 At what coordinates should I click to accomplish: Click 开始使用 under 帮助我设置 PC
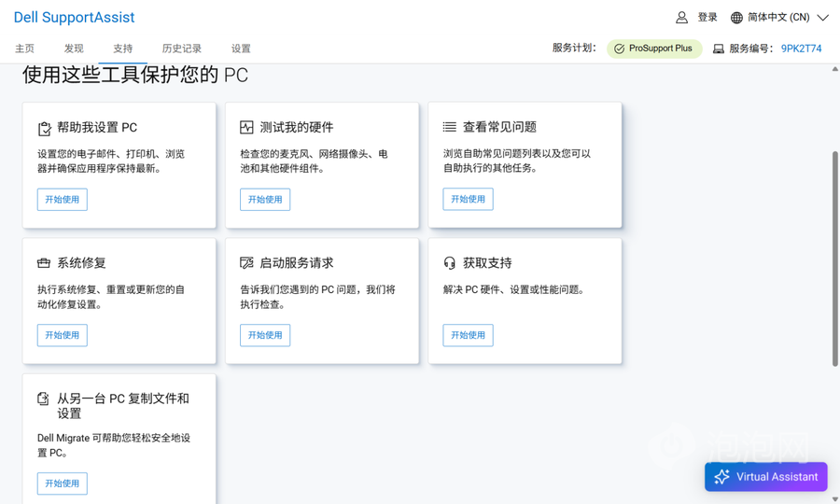point(63,199)
